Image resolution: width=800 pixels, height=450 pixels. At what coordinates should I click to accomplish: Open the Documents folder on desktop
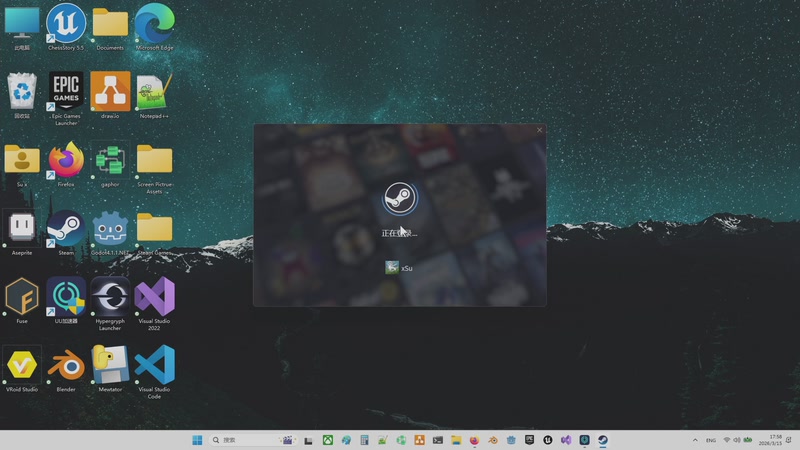pyautogui.click(x=110, y=27)
